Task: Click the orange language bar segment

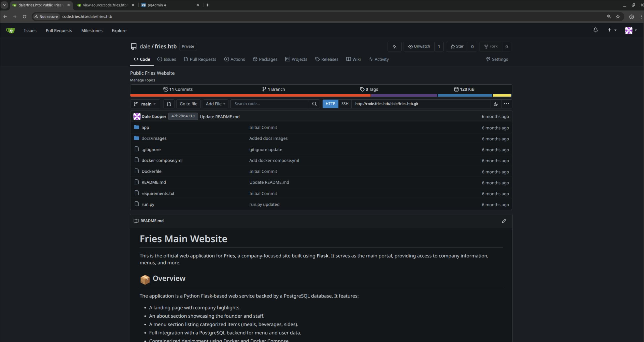Action: 250,95
